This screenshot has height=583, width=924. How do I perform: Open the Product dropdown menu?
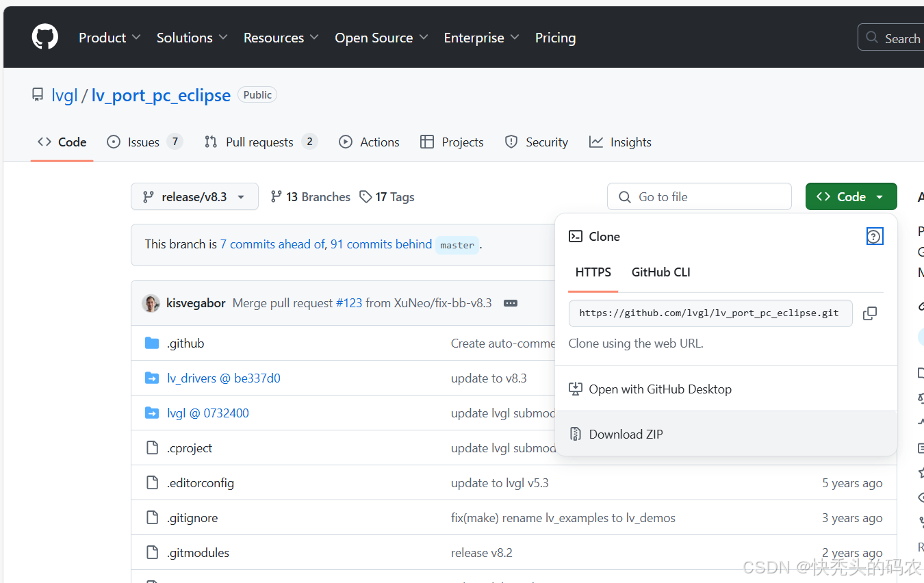[110, 38]
